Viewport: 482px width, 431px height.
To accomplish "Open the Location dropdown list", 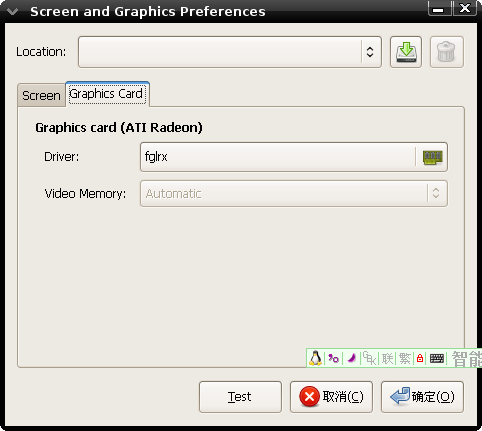I will (x=230, y=52).
